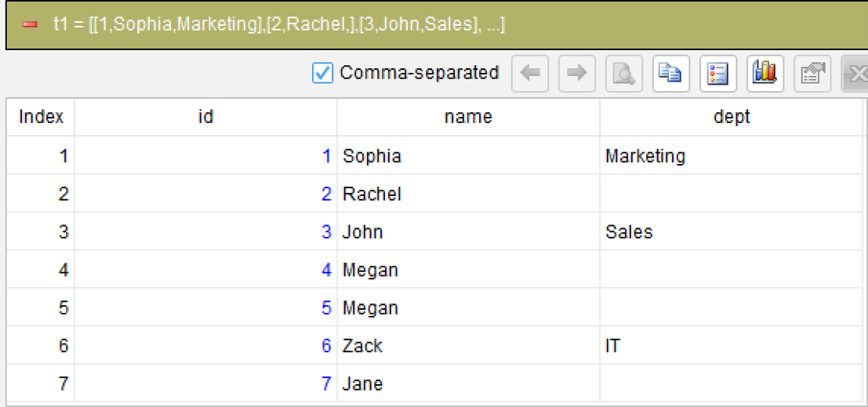Select the Zack name cell
Viewport: 868px width, 407px height.
[468, 346]
